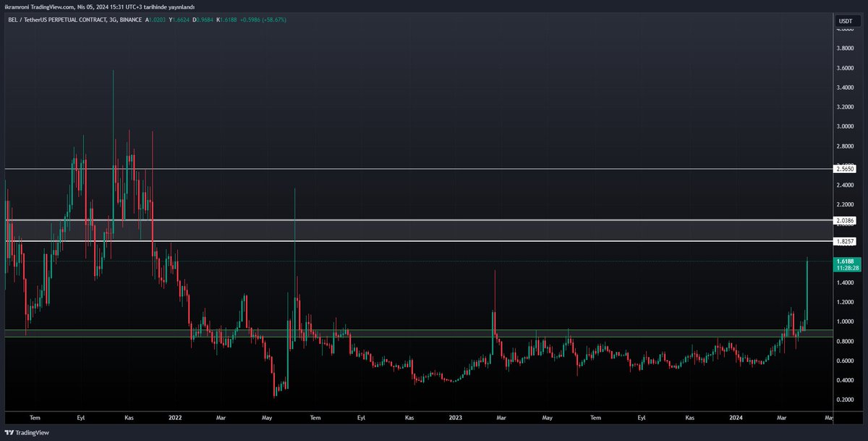This screenshot has height=441, width=868.
Task: Click the 2024 label on time axis
Action: tap(736, 417)
